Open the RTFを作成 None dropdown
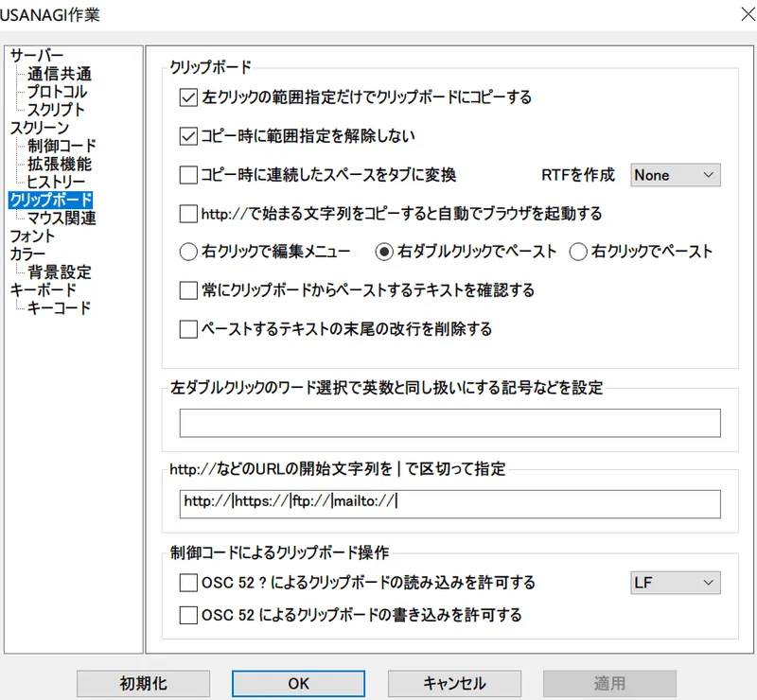Screen dimensions: 757x700 (x=676, y=175)
